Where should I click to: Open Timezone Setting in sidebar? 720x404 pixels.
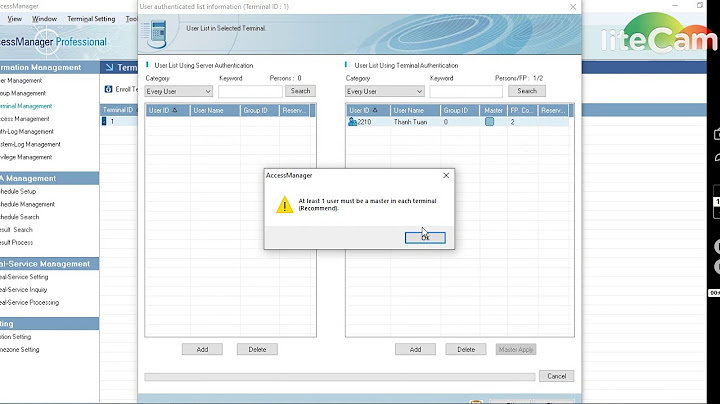pos(19,350)
